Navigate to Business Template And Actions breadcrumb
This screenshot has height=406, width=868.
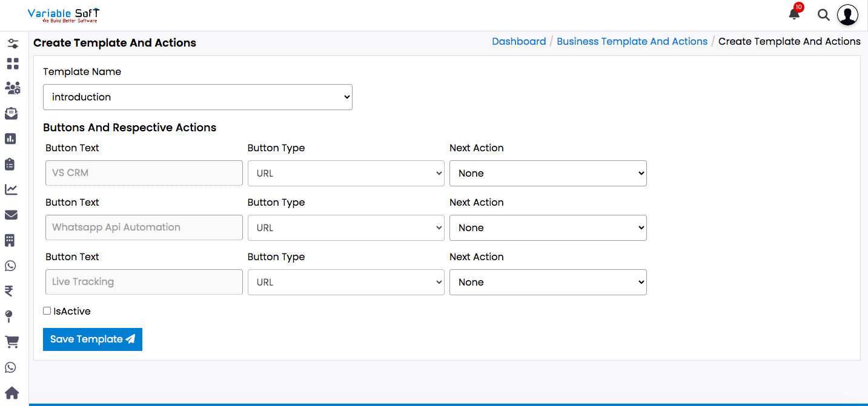point(632,41)
